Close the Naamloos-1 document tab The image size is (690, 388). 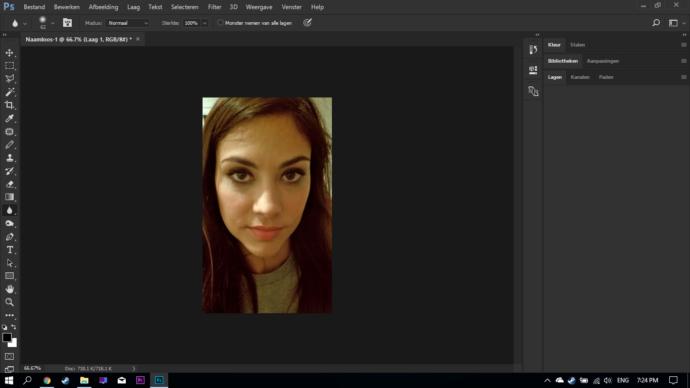click(138, 39)
